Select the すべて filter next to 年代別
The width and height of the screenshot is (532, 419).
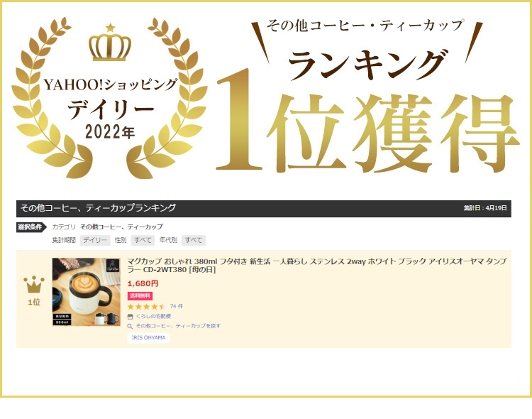(194, 240)
